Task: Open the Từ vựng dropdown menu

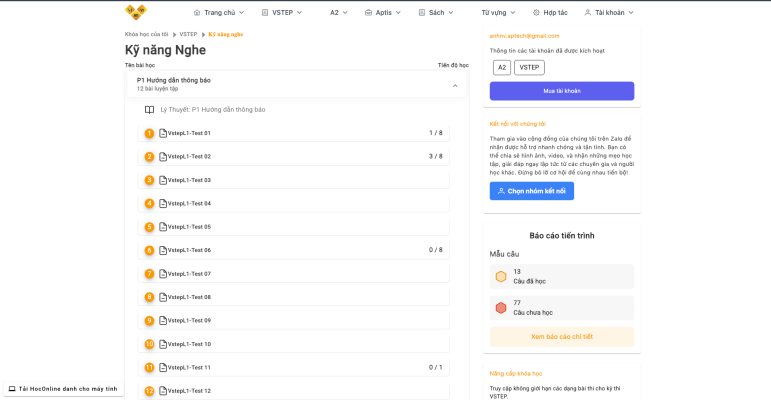Action: (498, 12)
